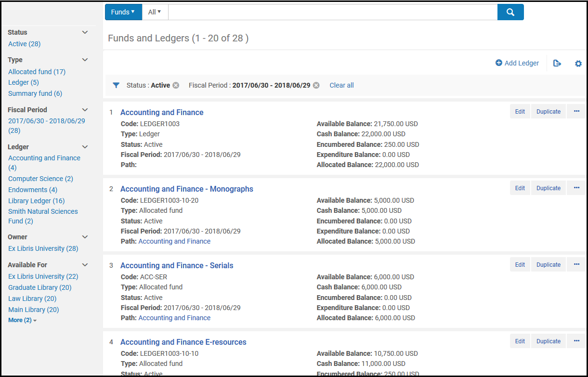This screenshot has height=377, width=588.
Task: Open the Accounting and Finance ledger title
Action: point(162,112)
